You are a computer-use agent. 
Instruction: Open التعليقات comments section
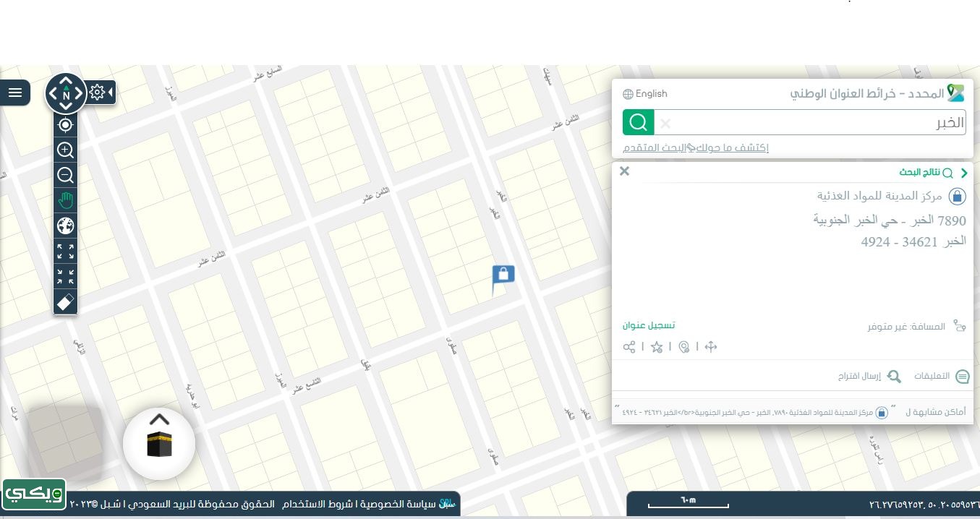942,377
